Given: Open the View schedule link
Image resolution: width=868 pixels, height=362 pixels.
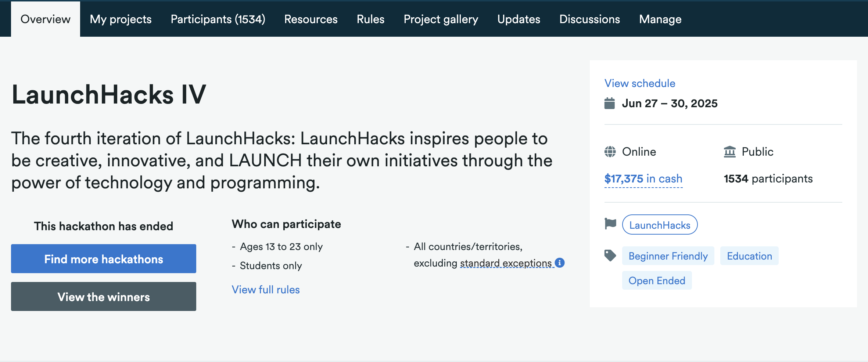Looking at the screenshot, I should [x=640, y=83].
